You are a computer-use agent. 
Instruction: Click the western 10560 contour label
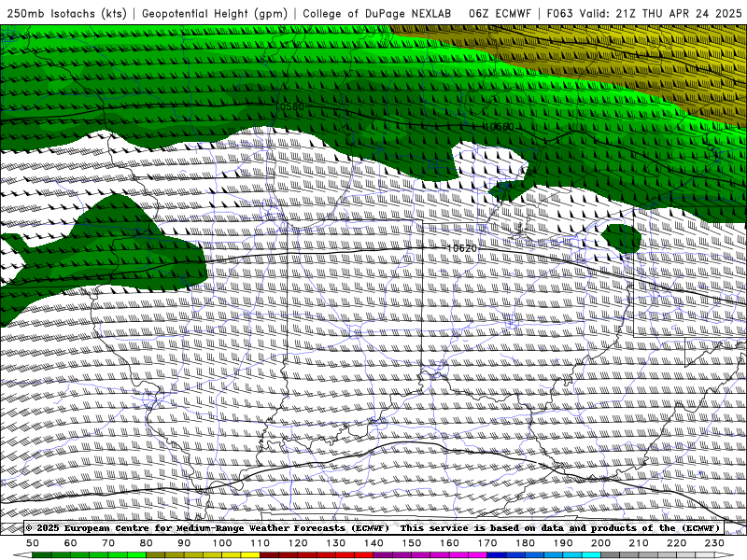(289, 106)
